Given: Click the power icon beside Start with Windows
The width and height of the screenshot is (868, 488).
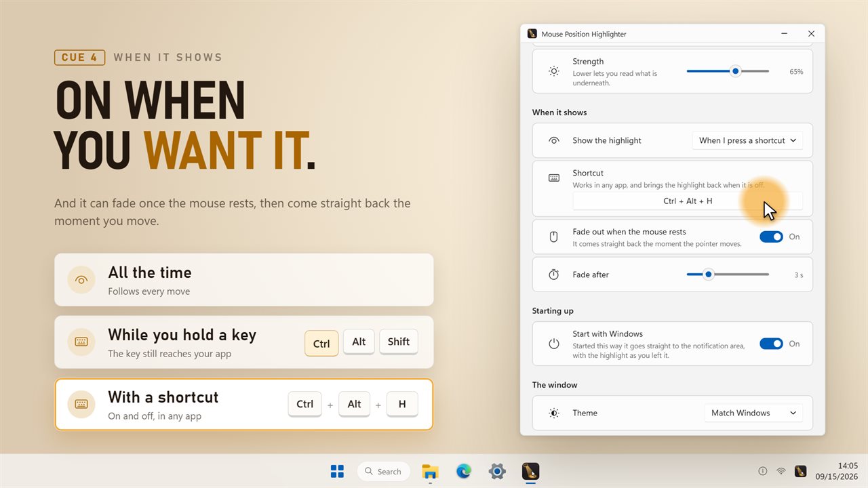Looking at the screenshot, I should (x=554, y=344).
